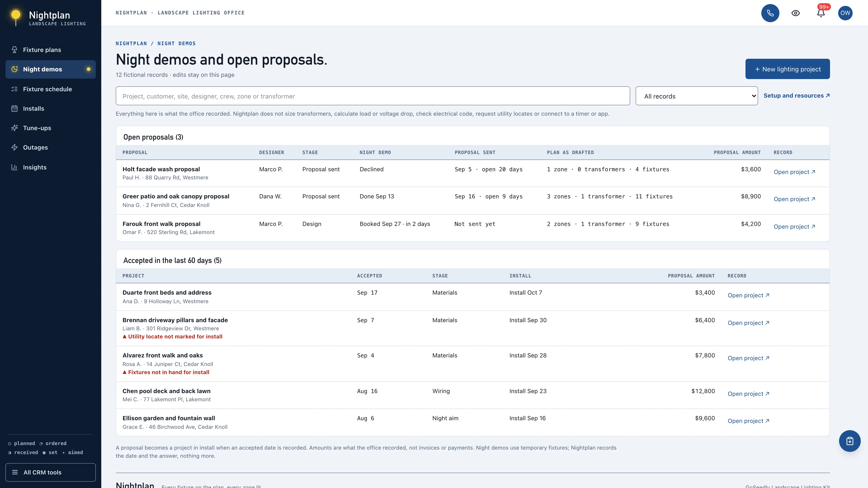The height and width of the screenshot is (488, 868).
Task: Click the NIGHTPLAN breadcrumb link
Action: 131,43
